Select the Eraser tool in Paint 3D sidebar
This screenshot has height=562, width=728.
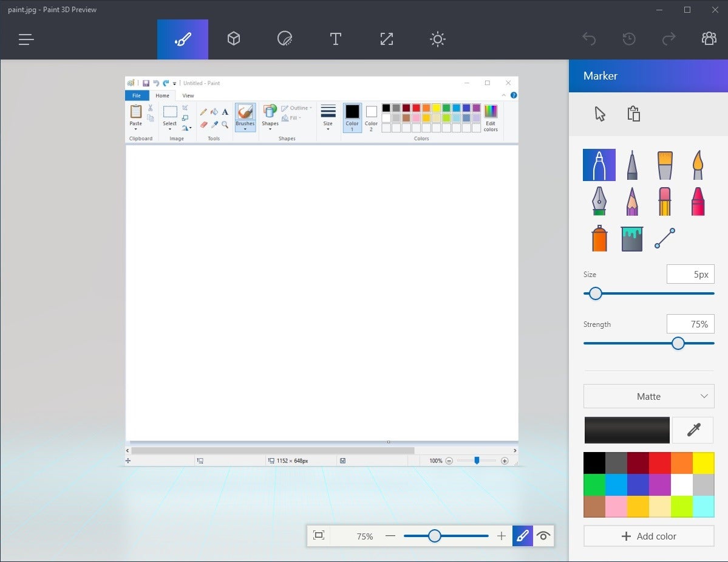664,201
